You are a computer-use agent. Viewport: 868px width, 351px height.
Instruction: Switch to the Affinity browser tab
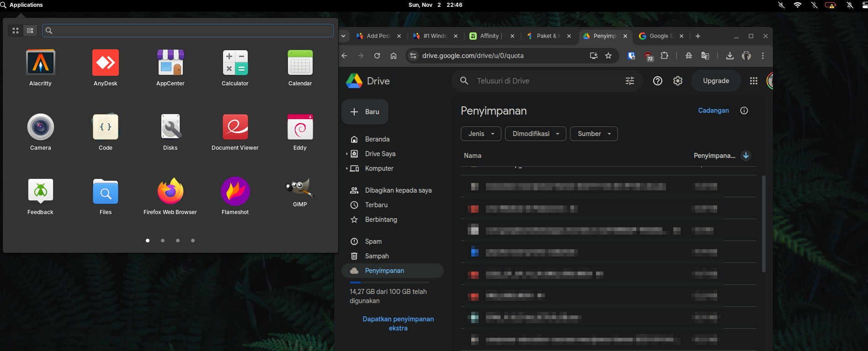click(x=489, y=36)
